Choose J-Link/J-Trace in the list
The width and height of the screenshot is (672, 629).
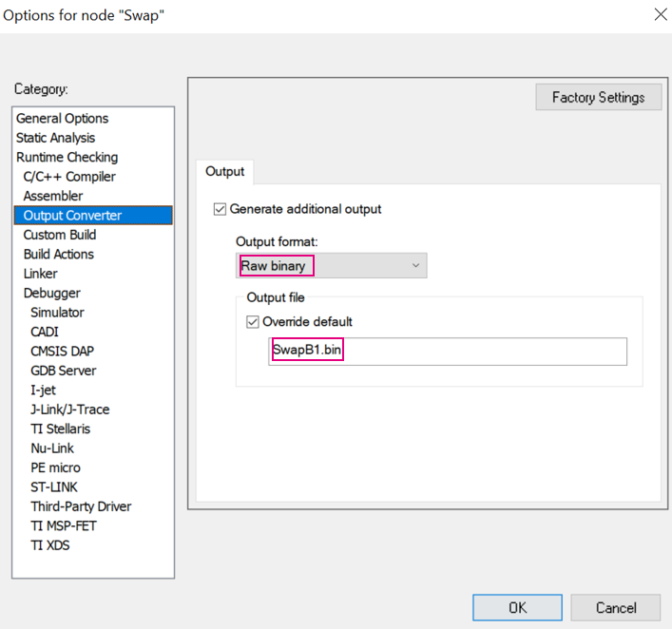[x=70, y=410]
